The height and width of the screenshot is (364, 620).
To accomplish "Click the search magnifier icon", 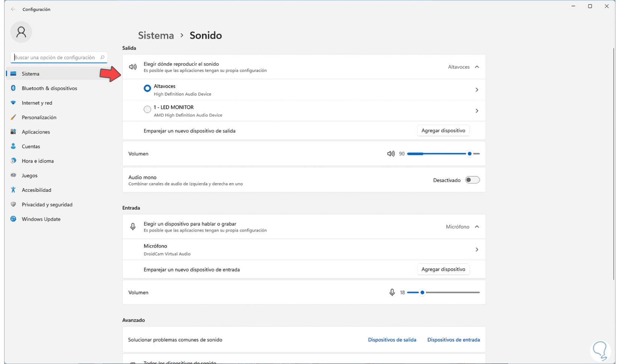I will click(x=102, y=57).
